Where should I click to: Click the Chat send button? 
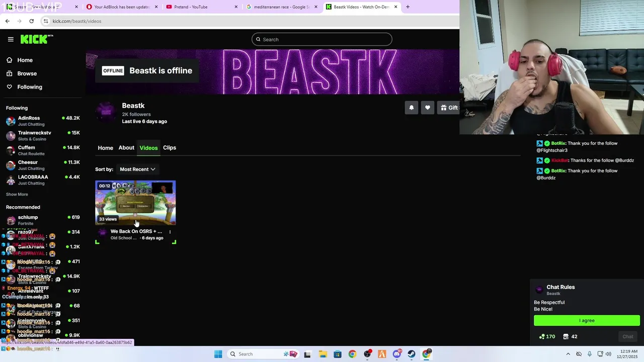pos(627,337)
